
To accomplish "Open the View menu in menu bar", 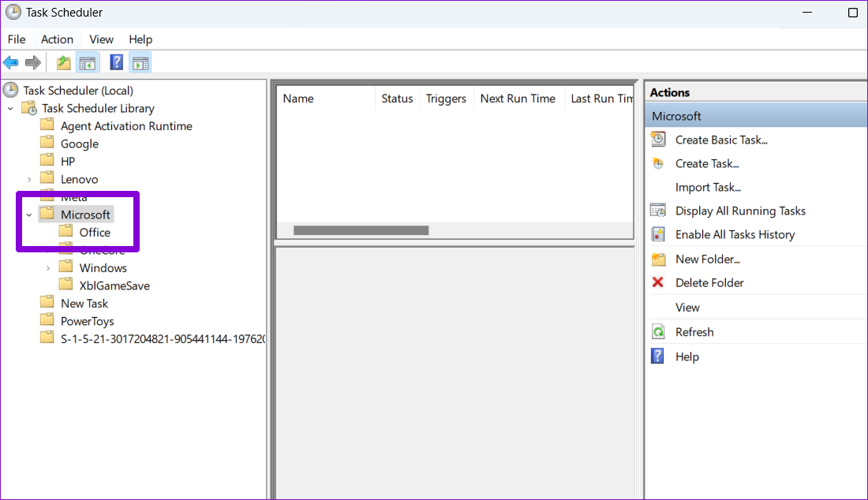I will click(101, 39).
